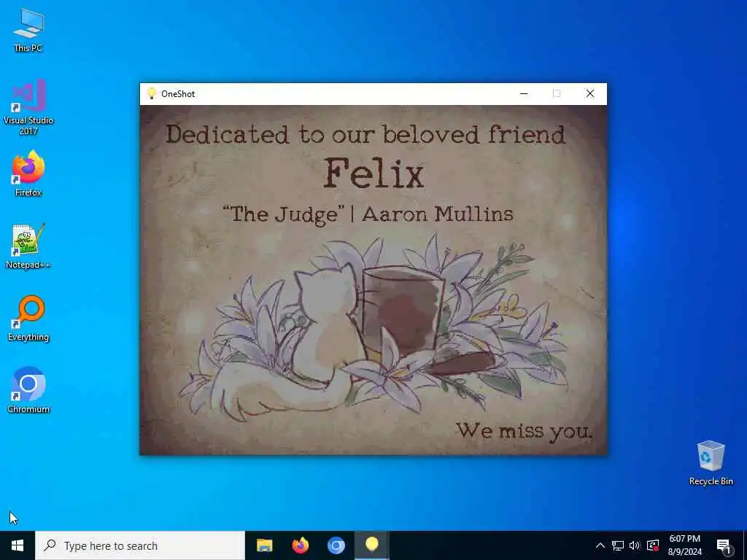Open the clock and date flyout
This screenshot has height=560, width=747.
[x=684, y=545]
